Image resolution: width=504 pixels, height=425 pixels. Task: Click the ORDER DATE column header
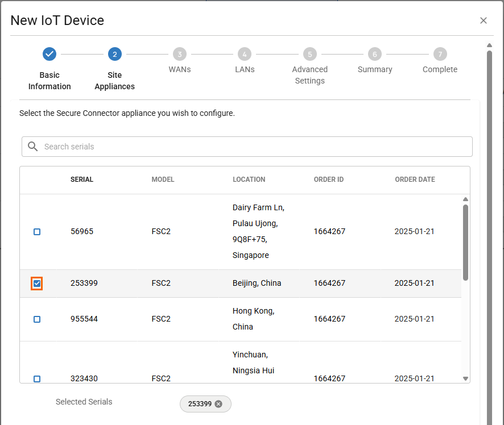tap(415, 180)
